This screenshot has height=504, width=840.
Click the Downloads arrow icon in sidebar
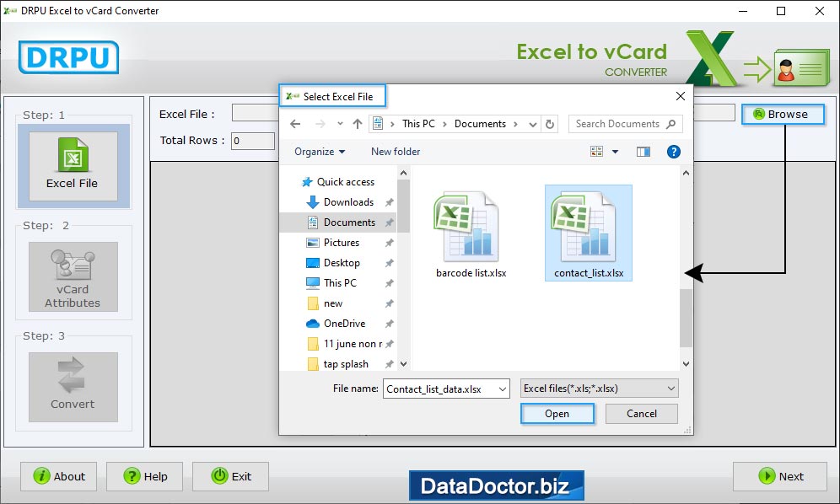312,202
